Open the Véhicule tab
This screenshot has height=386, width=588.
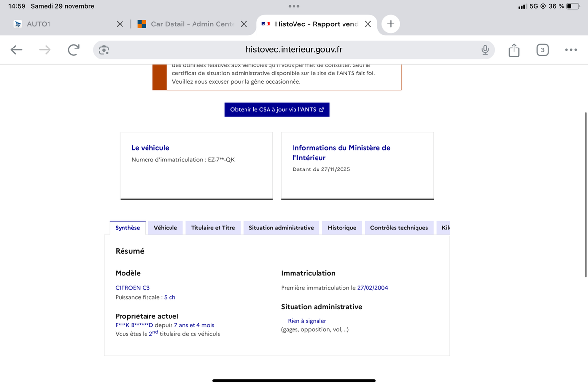(x=166, y=228)
